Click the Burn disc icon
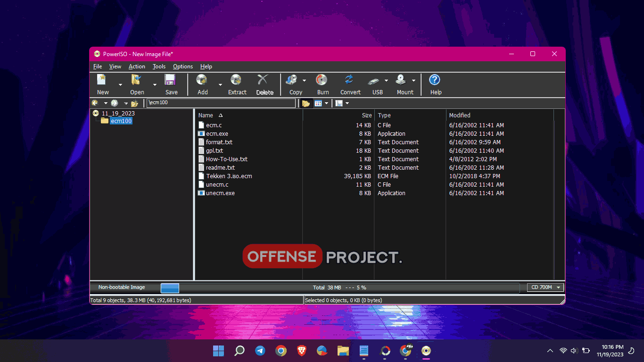The width and height of the screenshot is (644, 362). pyautogui.click(x=322, y=80)
